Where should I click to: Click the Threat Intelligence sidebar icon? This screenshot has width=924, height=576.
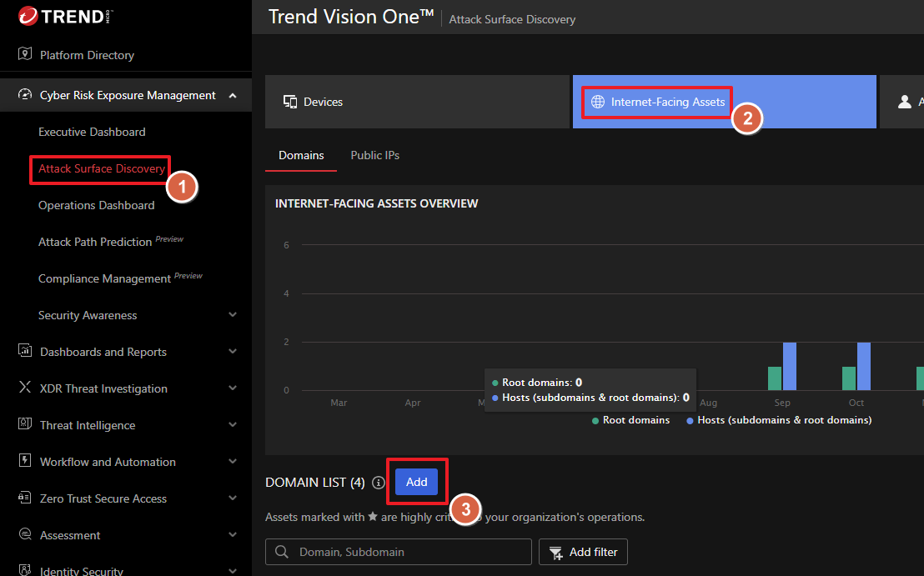click(25, 424)
